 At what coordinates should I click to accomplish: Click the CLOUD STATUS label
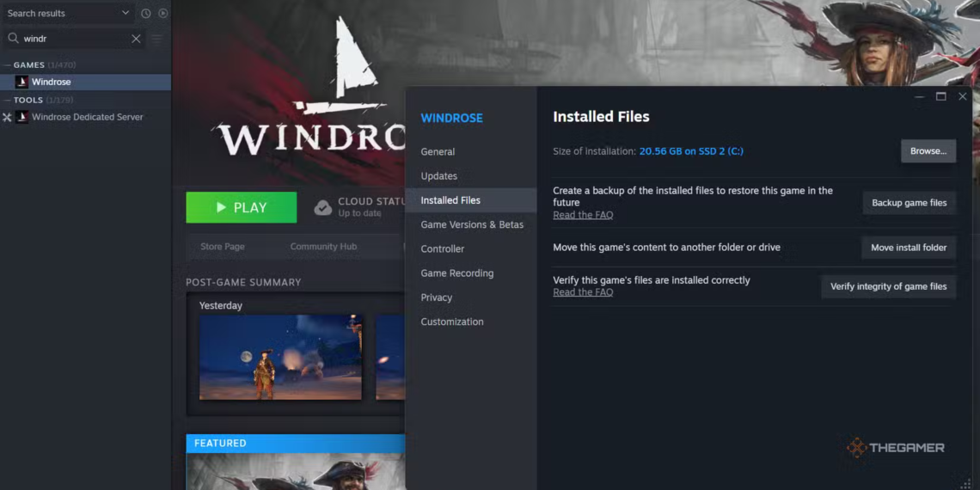click(372, 201)
